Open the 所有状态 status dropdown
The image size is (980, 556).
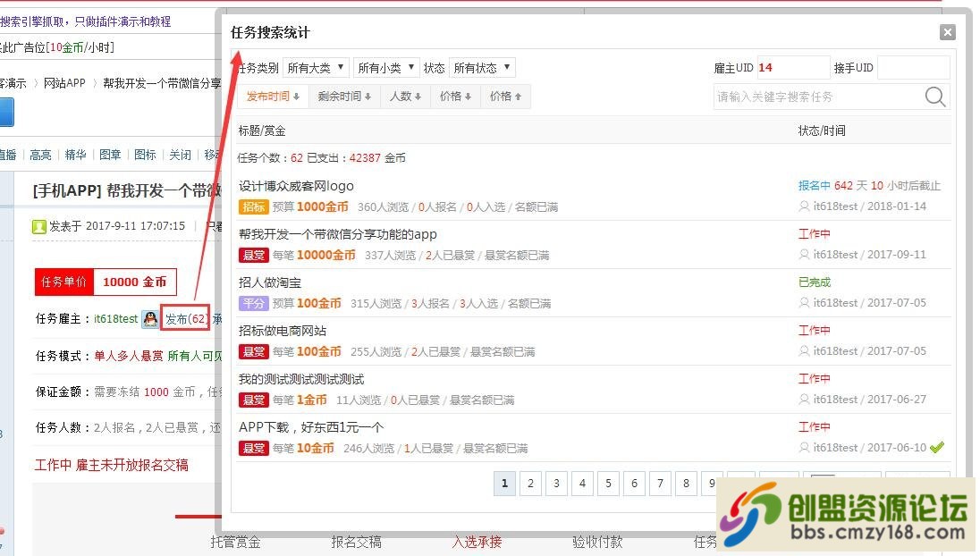[481, 67]
